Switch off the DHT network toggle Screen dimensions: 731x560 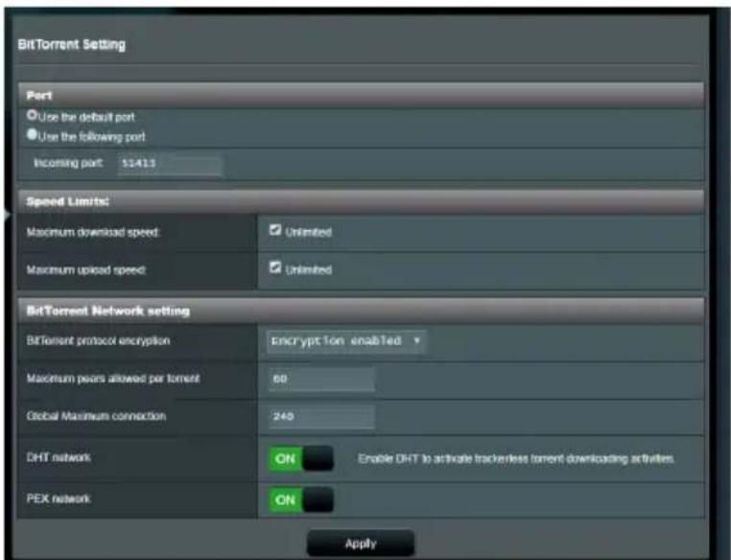tap(301, 458)
